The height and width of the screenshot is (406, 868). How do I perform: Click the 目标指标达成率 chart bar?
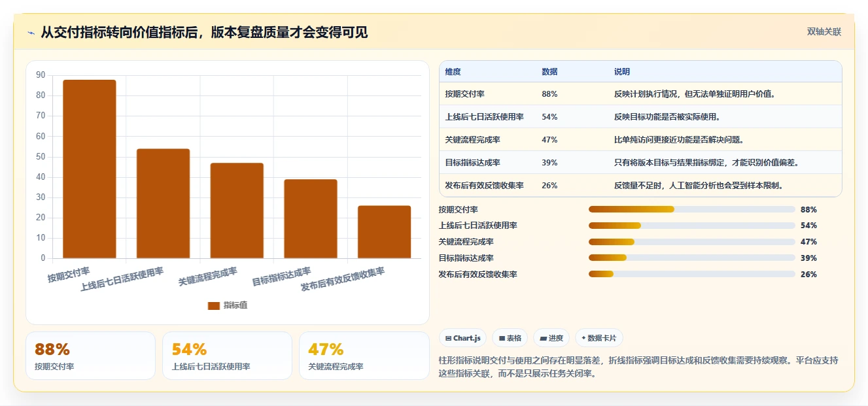(311, 218)
